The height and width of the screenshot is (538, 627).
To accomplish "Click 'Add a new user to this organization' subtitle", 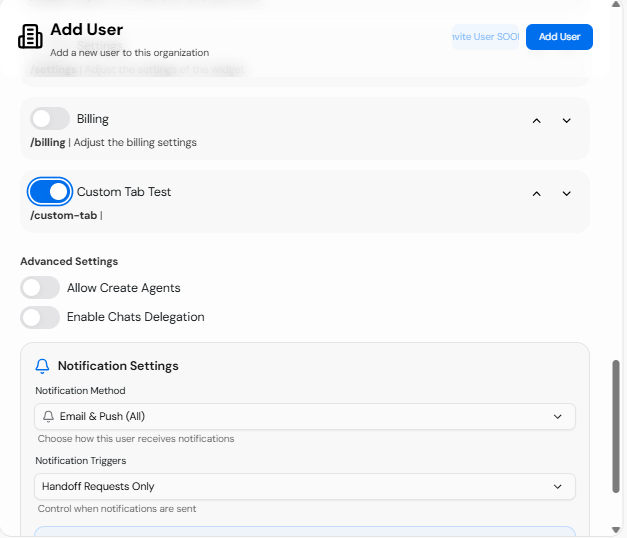I will (130, 53).
